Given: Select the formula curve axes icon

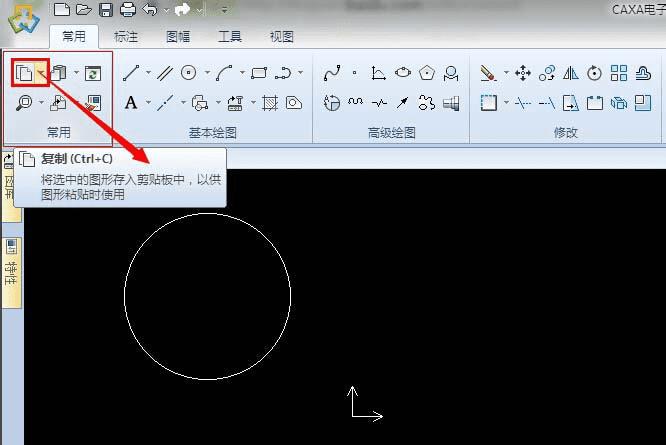Looking at the screenshot, I should coord(378,73).
